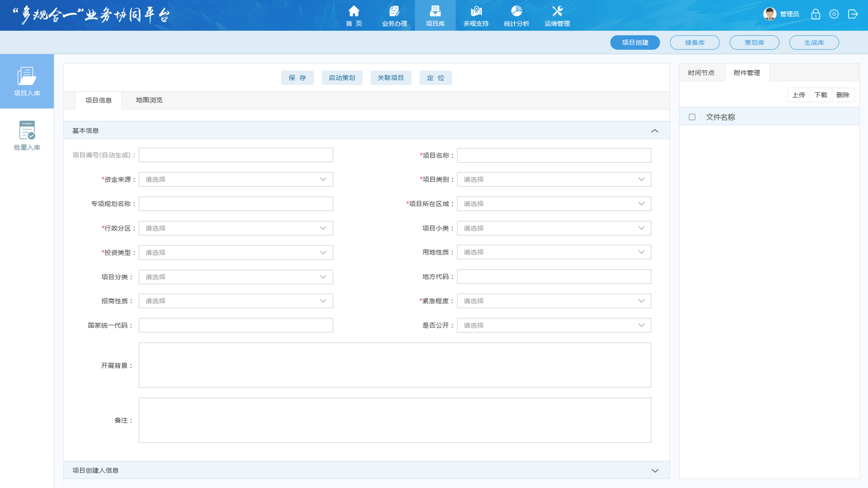Viewport: 868px width, 488px height.
Task: Focus the 项目名称 input field
Action: pos(554,155)
